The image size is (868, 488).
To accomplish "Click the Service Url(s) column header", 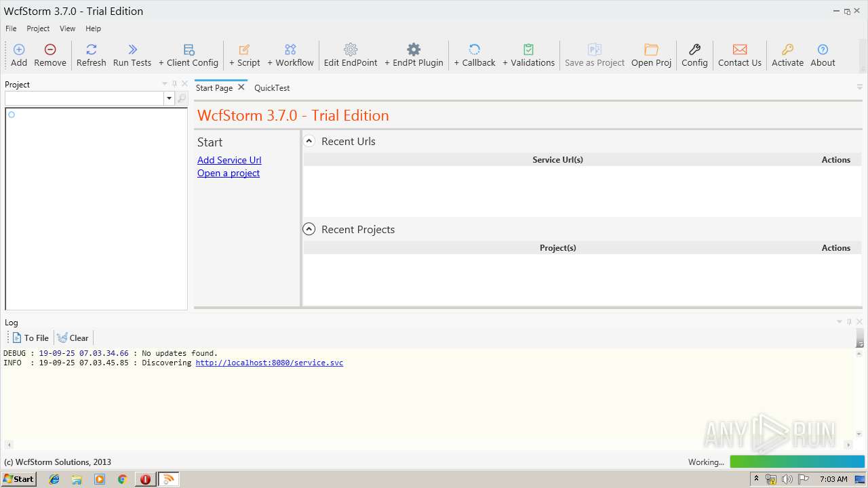I will (557, 160).
